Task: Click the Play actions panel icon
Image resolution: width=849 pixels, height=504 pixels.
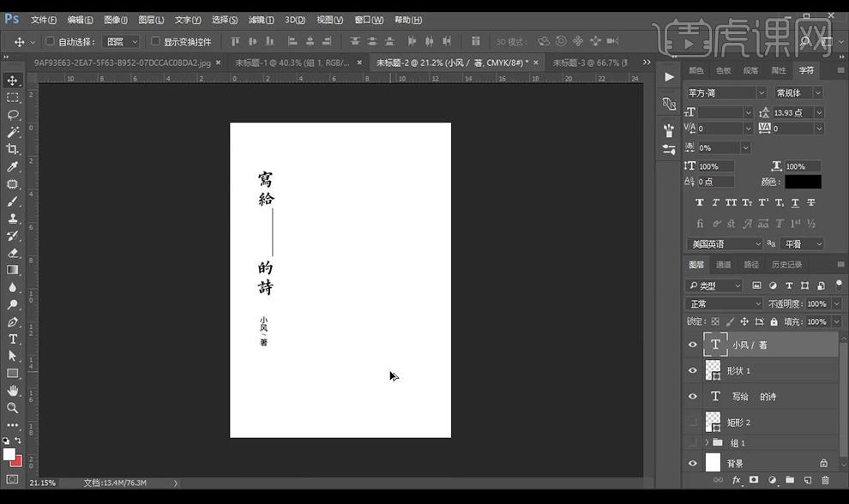Action: click(x=669, y=77)
